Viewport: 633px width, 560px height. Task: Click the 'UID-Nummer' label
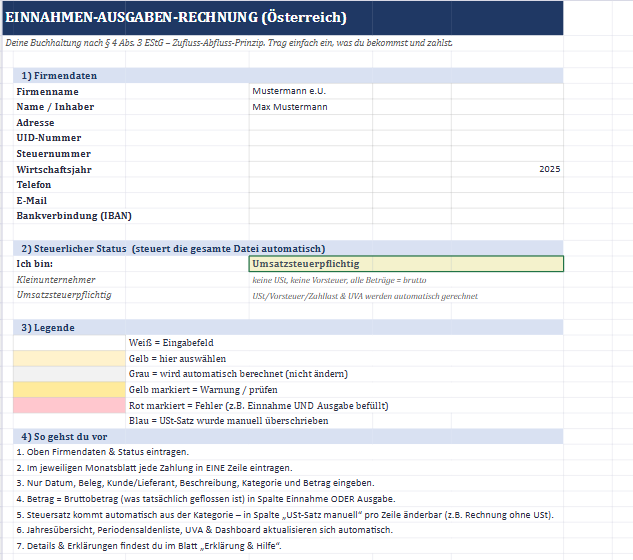(x=49, y=138)
